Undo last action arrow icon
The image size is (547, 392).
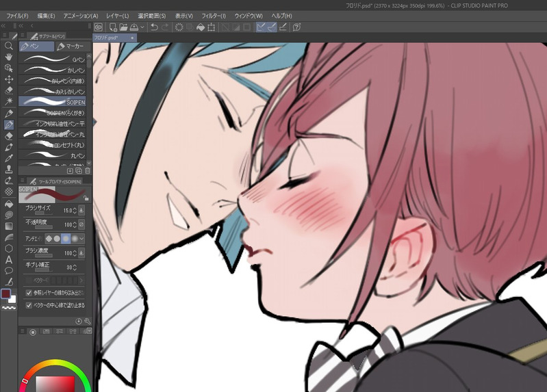pos(154,27)
